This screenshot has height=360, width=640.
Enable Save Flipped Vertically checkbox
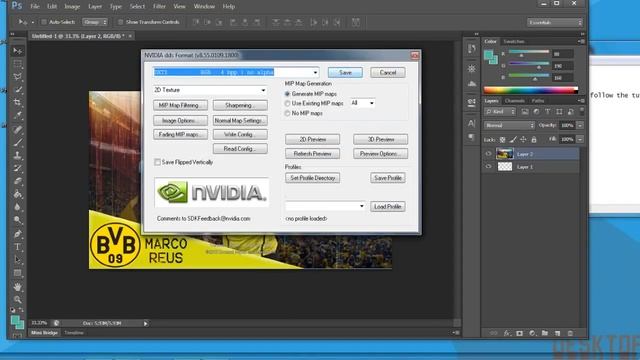point(158,162)
